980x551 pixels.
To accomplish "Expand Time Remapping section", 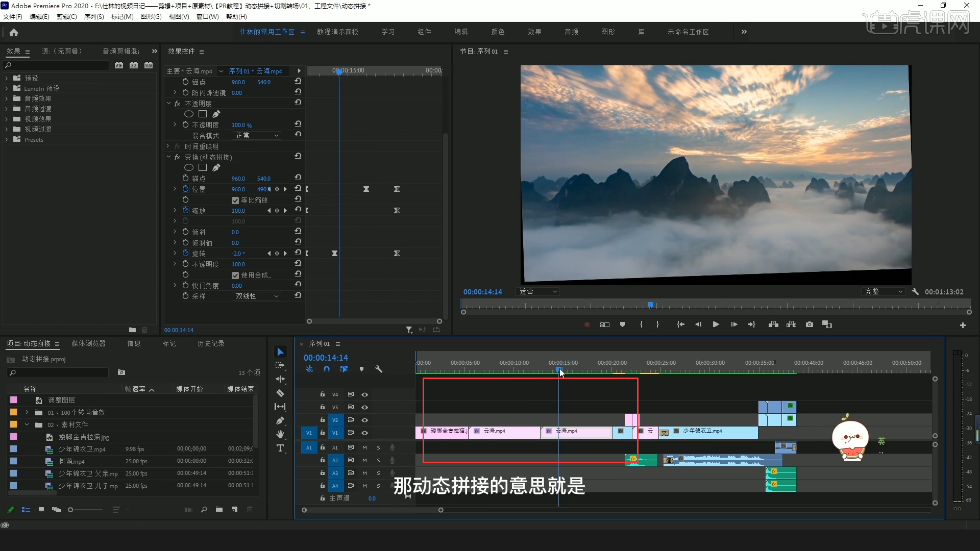I will pyautogui.click(x=168, y=146).
